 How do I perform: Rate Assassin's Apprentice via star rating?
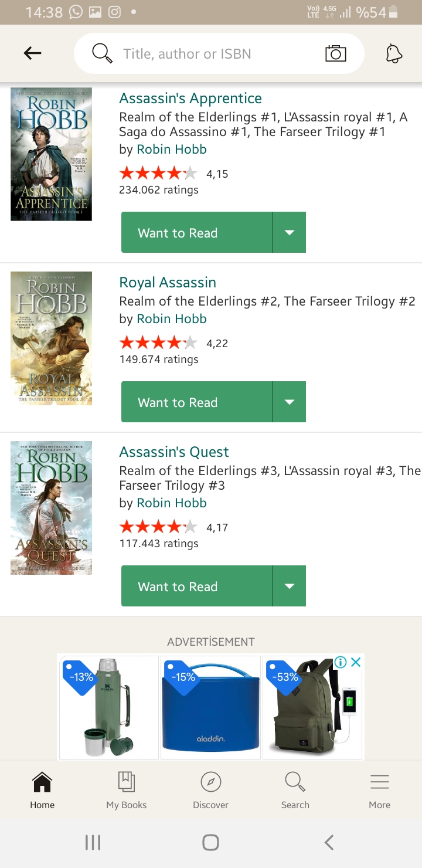tap(158, 173)
